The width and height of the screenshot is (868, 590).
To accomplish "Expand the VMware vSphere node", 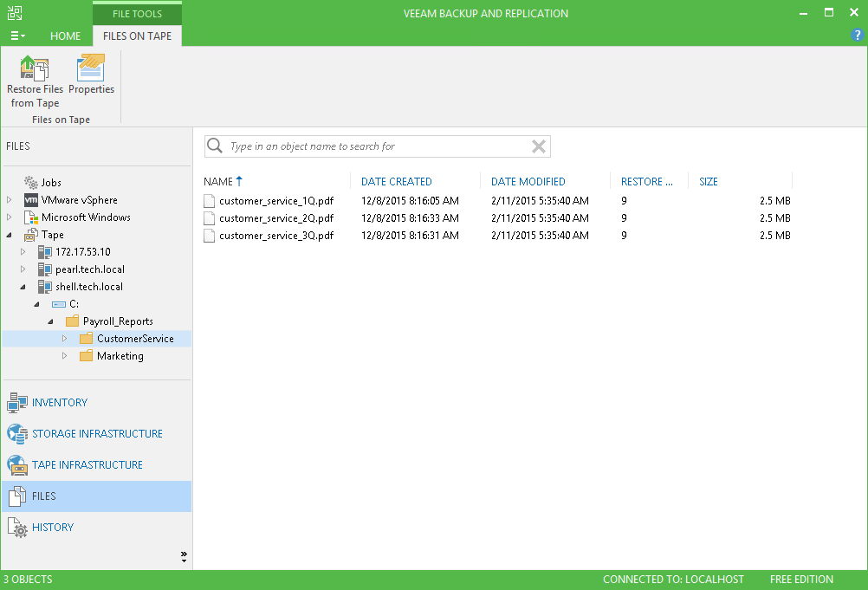I will [x=9, y=199].
